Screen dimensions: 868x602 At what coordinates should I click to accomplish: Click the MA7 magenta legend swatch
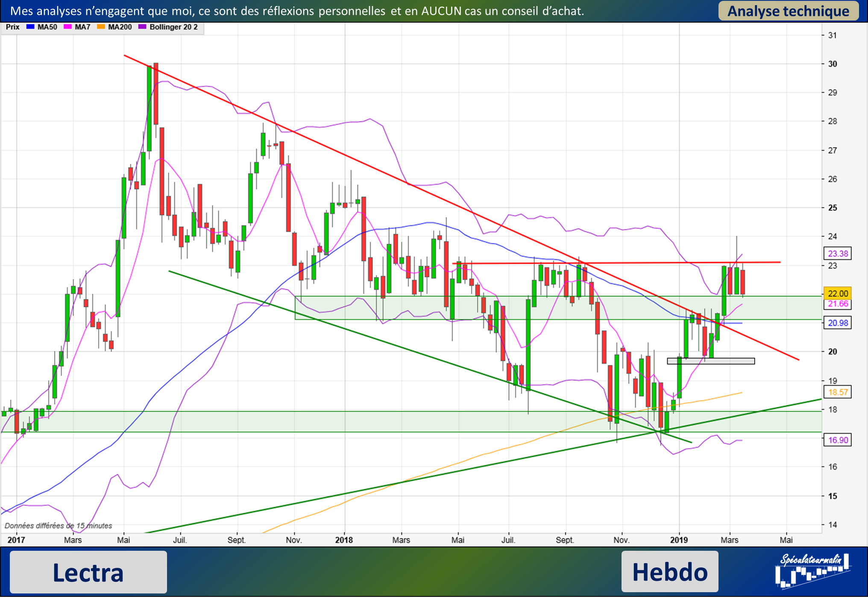(x=67, y=27)
